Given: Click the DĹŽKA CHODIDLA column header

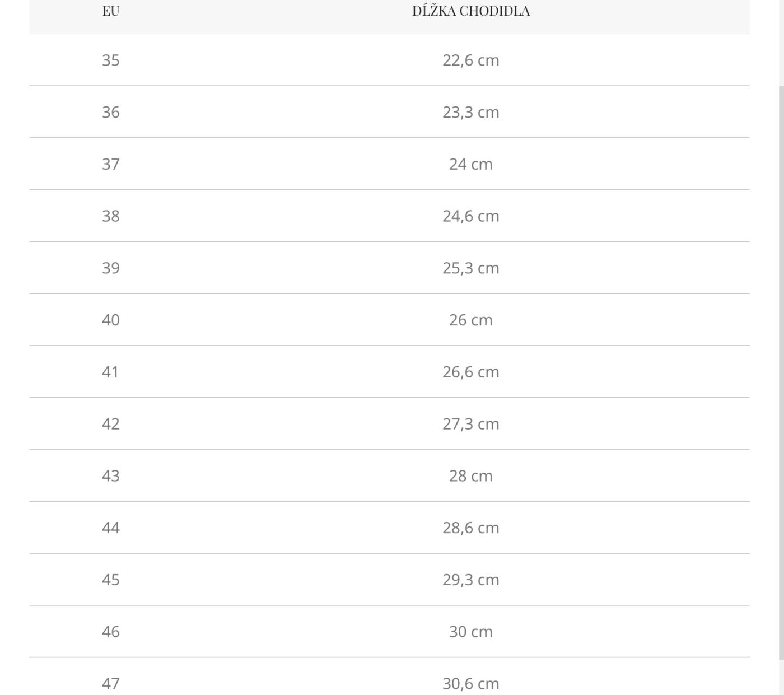Looking at the screenshot, I should pos(471,11).
